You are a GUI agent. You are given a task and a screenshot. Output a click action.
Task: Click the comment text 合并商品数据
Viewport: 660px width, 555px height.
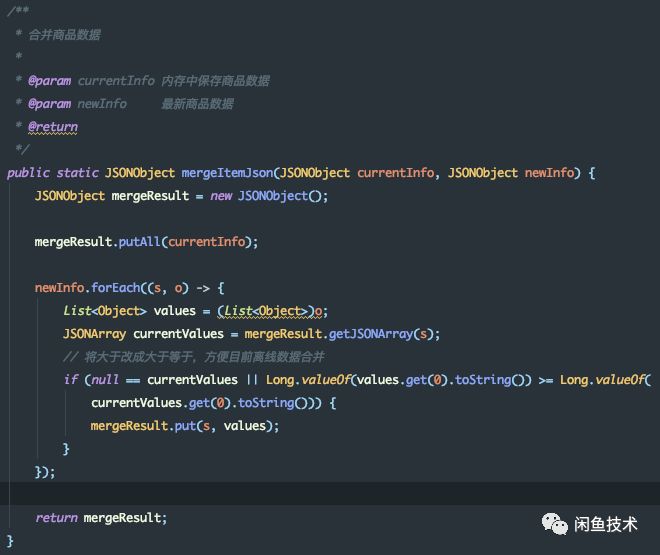64,35
